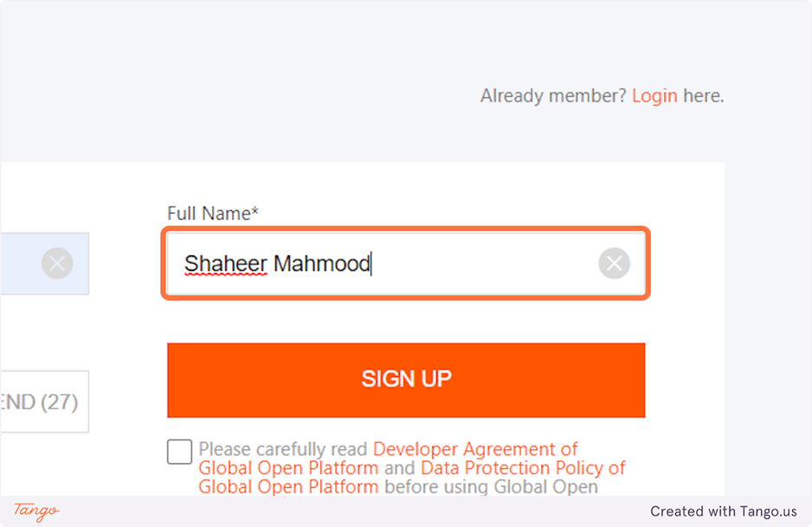The width and height of the screenshot is (812, 527).
Task: Focus the Full Name input field
Action: pyautogui.click(x=476, y=264)
